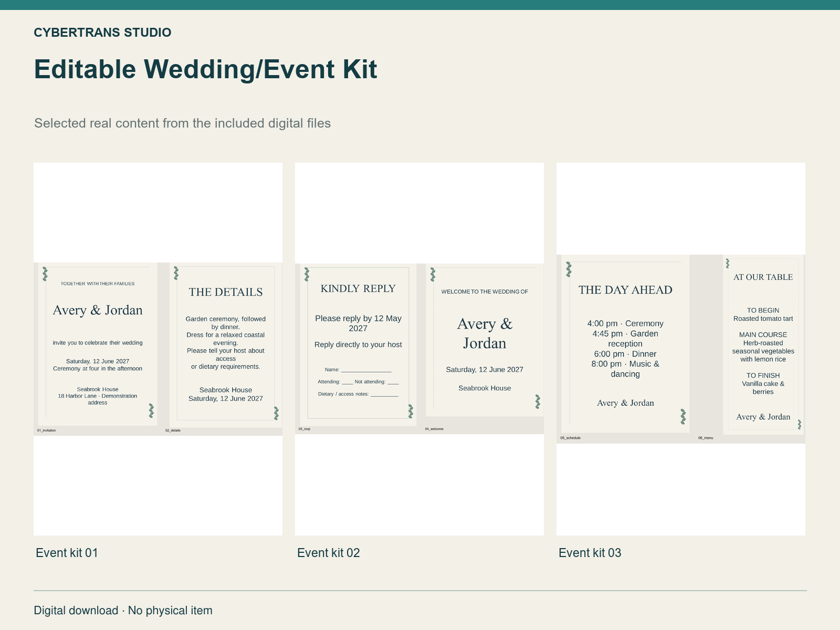Click the 02_details file label

pyautogui.click(x=173, y=430)
